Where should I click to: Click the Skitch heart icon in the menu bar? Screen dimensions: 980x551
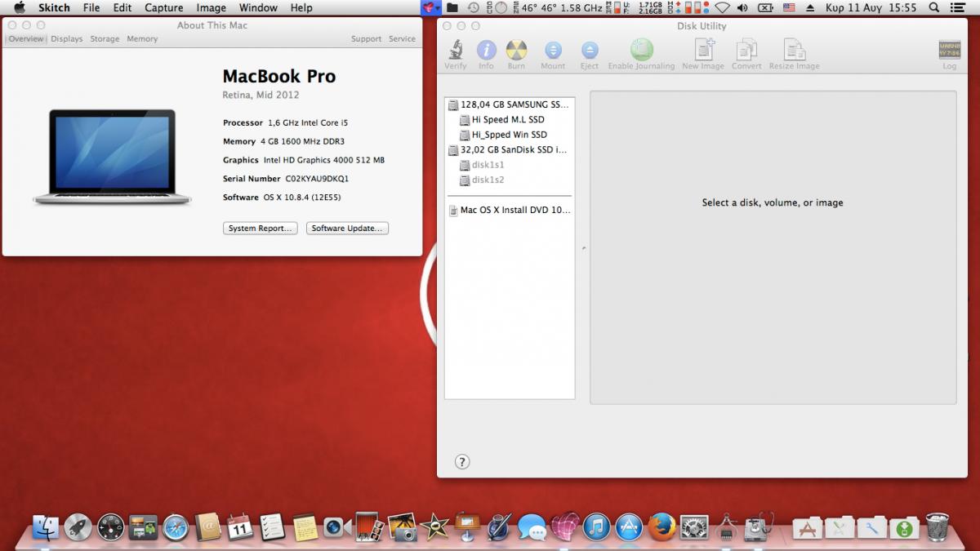430,7
